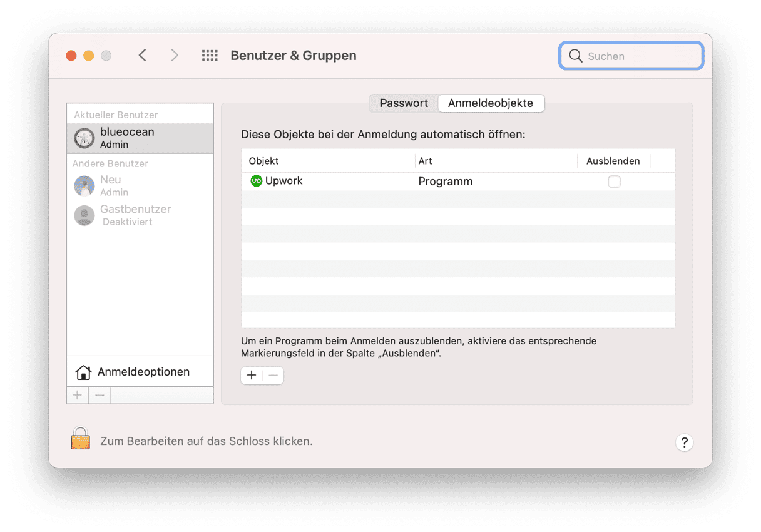Go forward with the right chevron

(175, 56)
